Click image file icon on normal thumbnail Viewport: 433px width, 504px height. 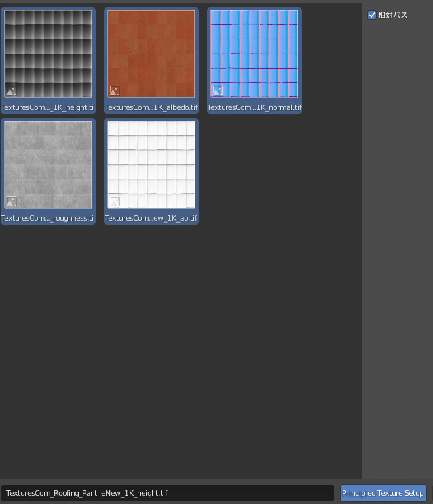[218, 90]
